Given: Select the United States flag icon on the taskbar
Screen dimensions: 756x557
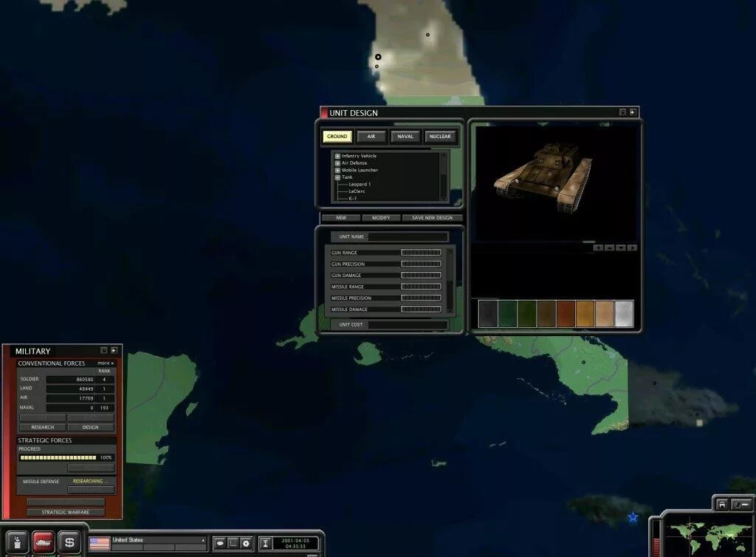Looking at the screenshot, I should [99, 540].
